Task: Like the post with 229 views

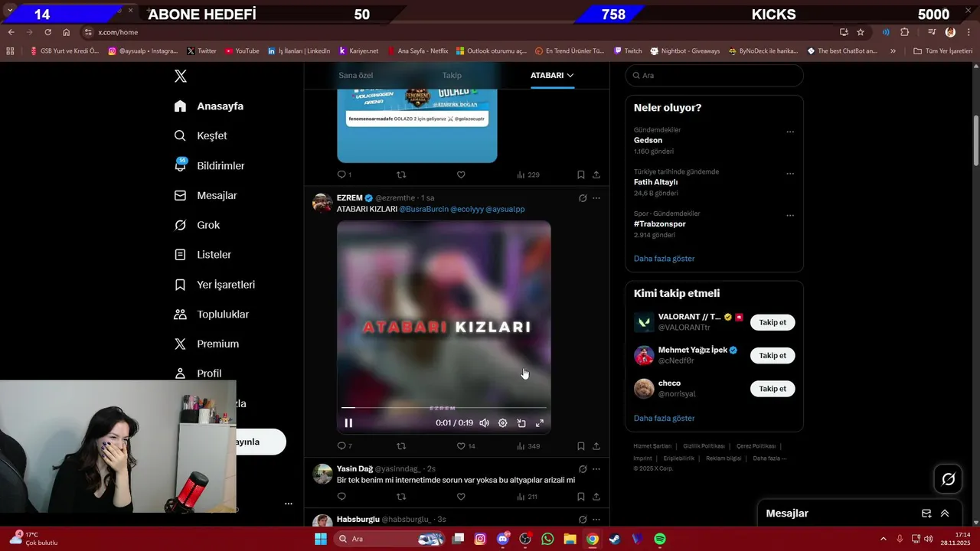Action: [x=461, y=174]
